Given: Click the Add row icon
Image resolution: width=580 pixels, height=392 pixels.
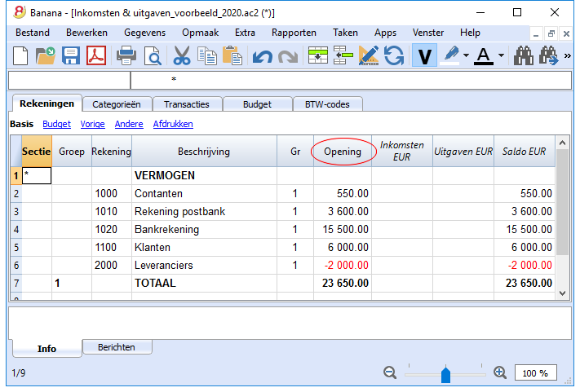Looking at the screenshot, I should point(318,55).
